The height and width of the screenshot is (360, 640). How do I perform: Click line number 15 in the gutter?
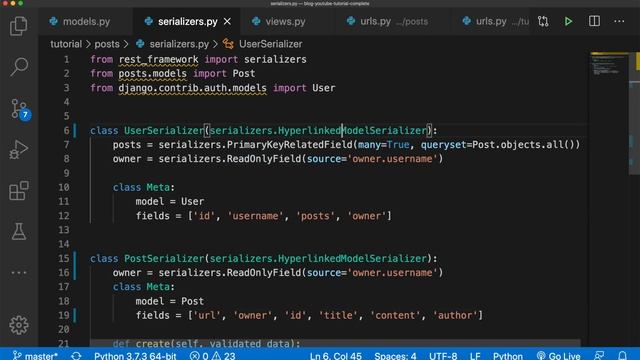click(x=64, y=258)
